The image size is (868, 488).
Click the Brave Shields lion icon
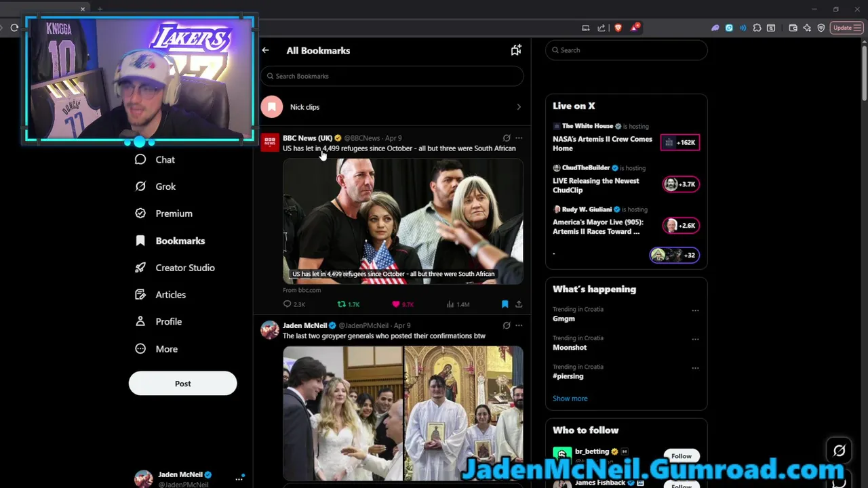pyautogui.click(x=618, y=28)
